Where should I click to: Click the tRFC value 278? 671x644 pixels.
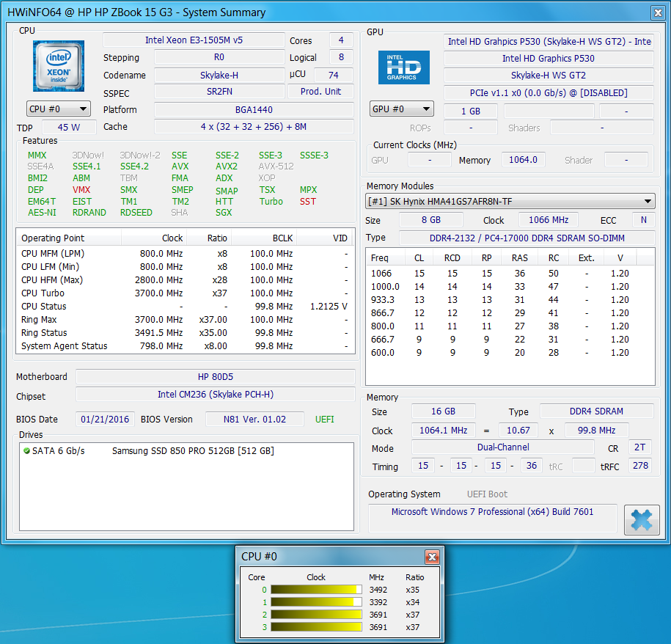click(640, 465)
